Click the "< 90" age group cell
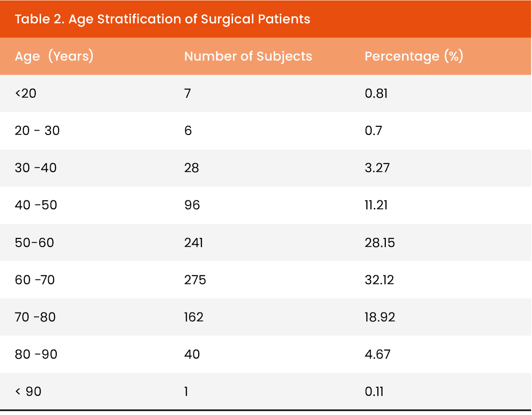 point(28,392)
